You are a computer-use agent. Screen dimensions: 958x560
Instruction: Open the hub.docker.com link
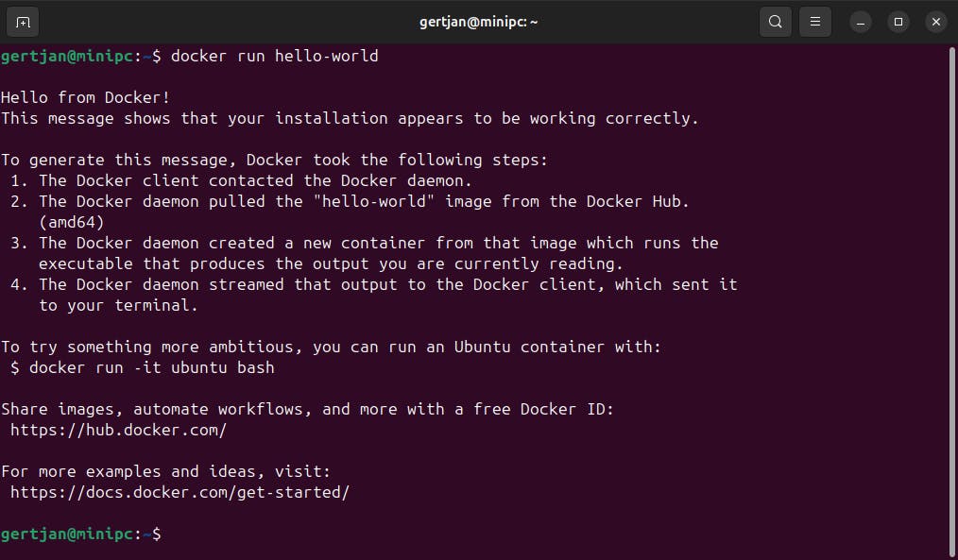click(118, 430)
